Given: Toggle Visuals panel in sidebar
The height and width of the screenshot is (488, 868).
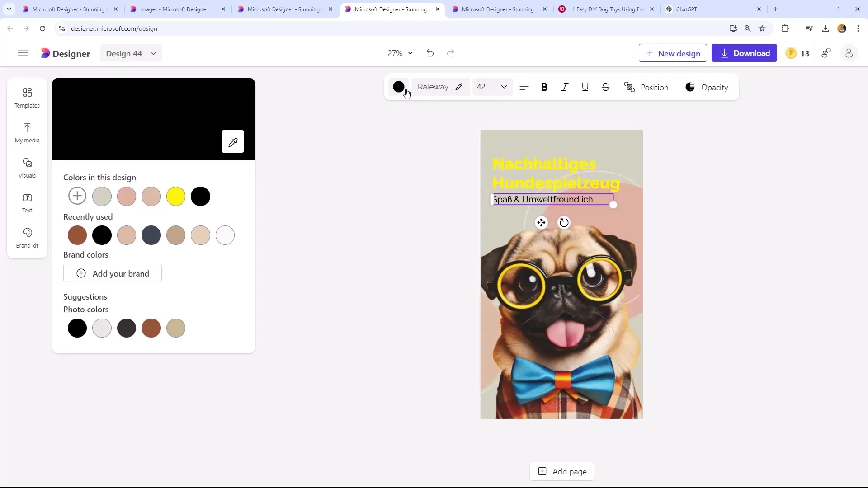Looking at the screenshot, I should click(x=27, y=168).
